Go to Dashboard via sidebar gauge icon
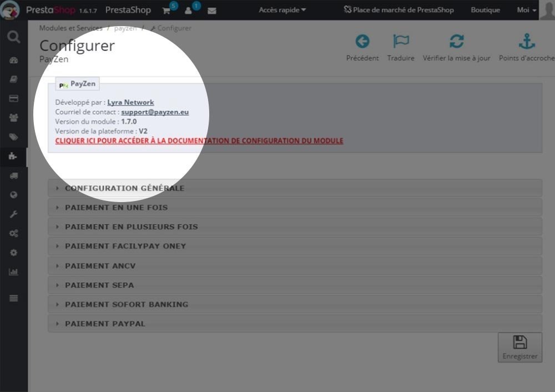The height and width of the screenshot is (392, 555). pos(14,60)
